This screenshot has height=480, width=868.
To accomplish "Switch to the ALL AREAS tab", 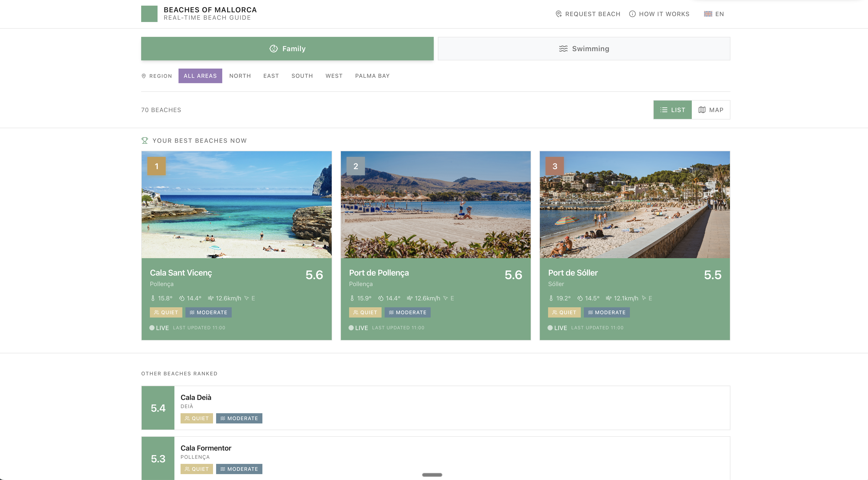I will (200, 76).
